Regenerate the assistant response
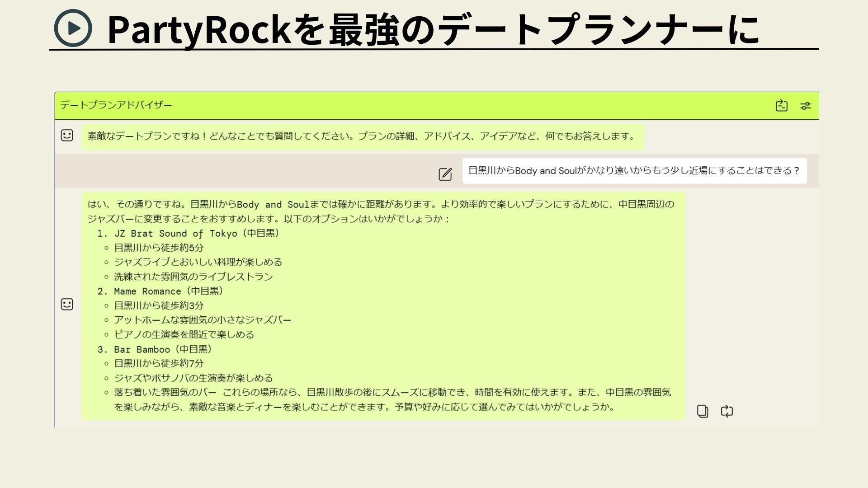This screenshot has height=488, width=868. tap(726, 411)
